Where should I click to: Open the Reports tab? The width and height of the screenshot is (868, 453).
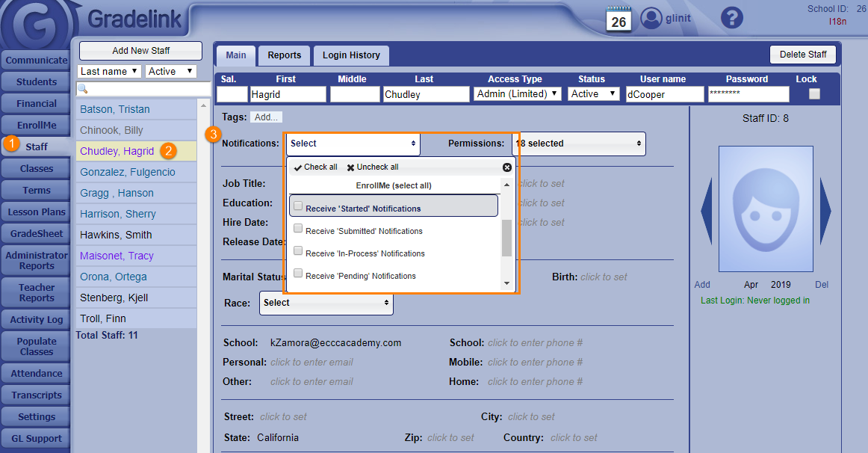pyautogui.click(x=285, y=55)
